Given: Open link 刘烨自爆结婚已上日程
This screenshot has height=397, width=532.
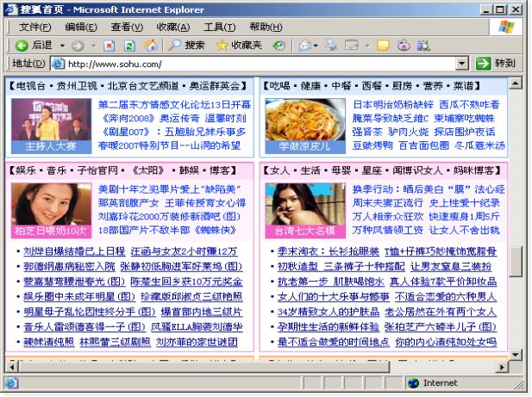Looking at the screenshot, I should pos(74,251).
